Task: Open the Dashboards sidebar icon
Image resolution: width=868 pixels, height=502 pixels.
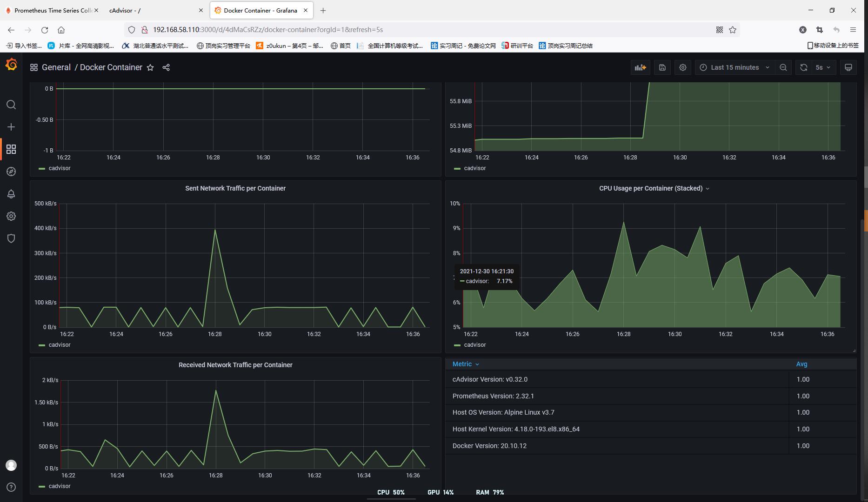Action: (x=11, y=149)
